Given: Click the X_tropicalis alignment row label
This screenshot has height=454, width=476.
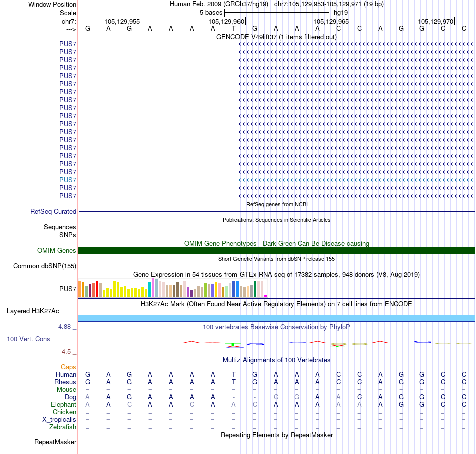Looking at the screenshot, I should click(x=59, y=420).
